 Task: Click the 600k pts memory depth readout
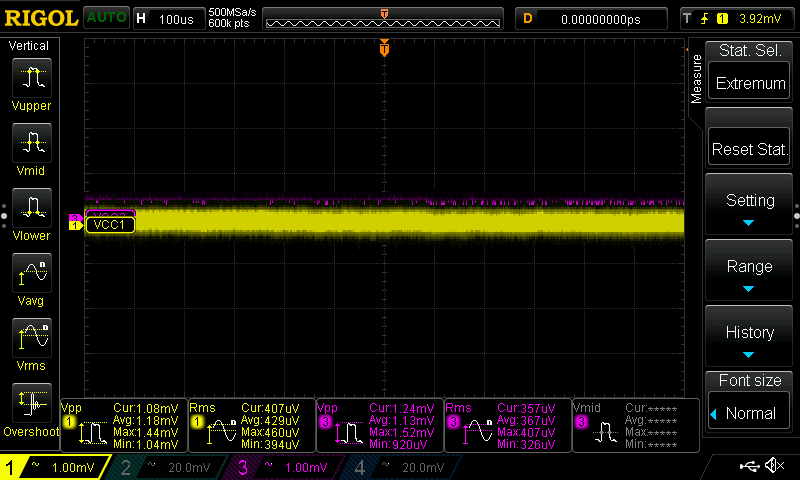pos(229,23)
